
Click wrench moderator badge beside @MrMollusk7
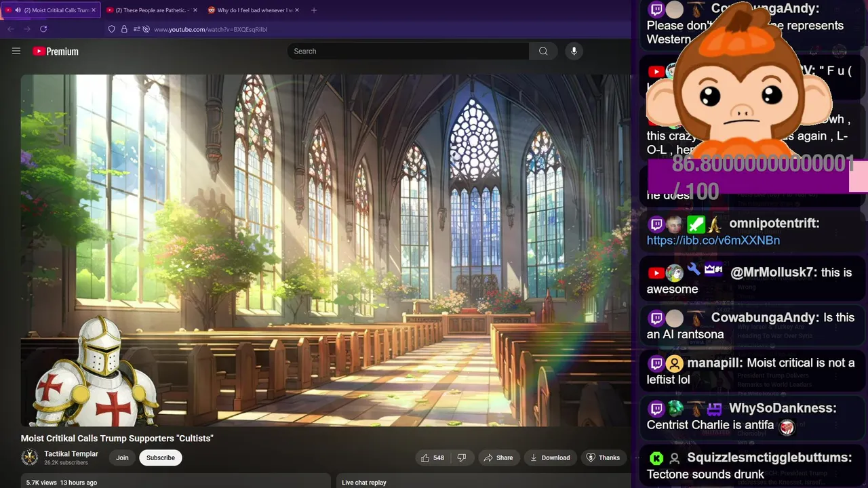(x=694, y=270)
